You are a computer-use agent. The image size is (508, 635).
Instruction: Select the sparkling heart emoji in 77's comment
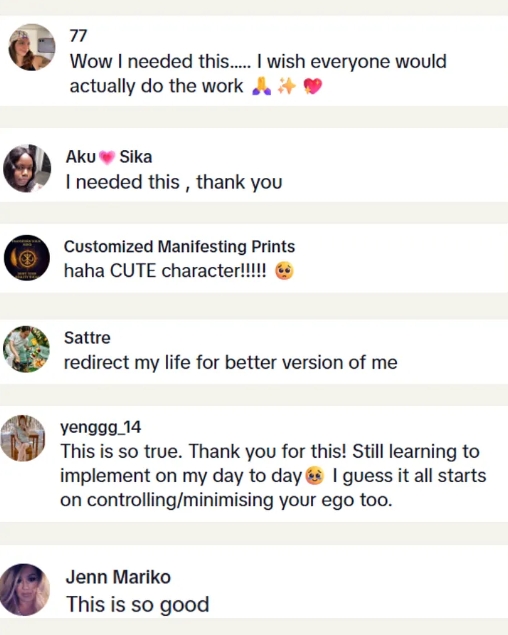coord(313,86)
